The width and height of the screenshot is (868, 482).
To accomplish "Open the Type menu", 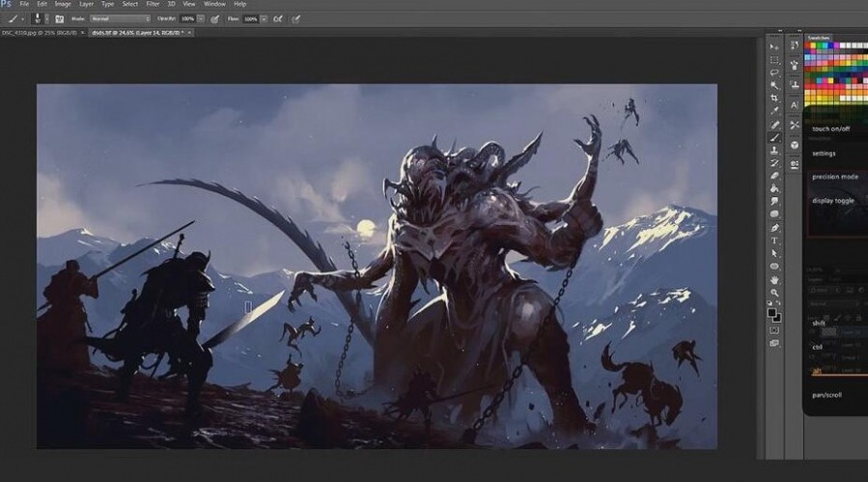I will (107, 4).
